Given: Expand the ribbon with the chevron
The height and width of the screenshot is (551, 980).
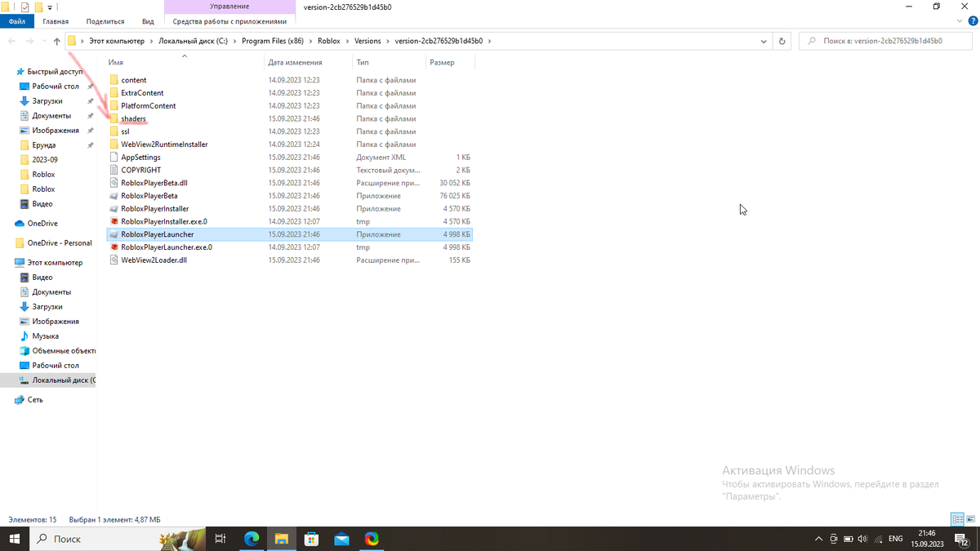Looking at the screenshot, I should (x=958, y=21).
